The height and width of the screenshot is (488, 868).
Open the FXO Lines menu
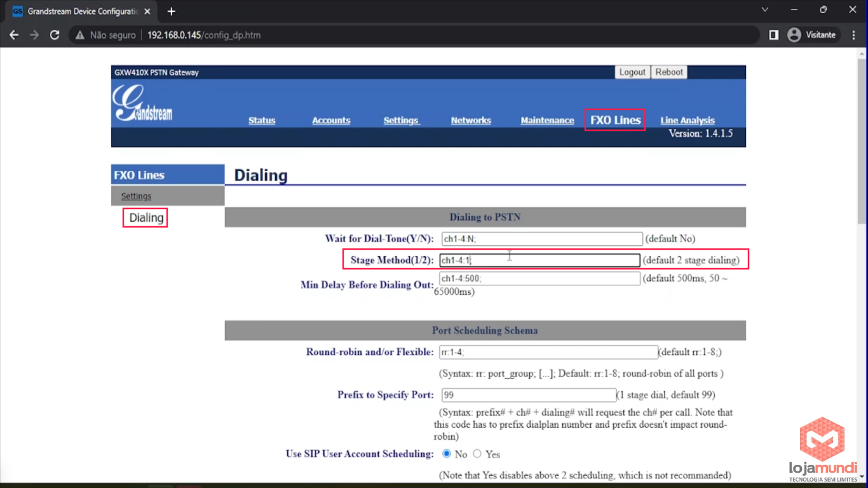click(x=615, y=119)
